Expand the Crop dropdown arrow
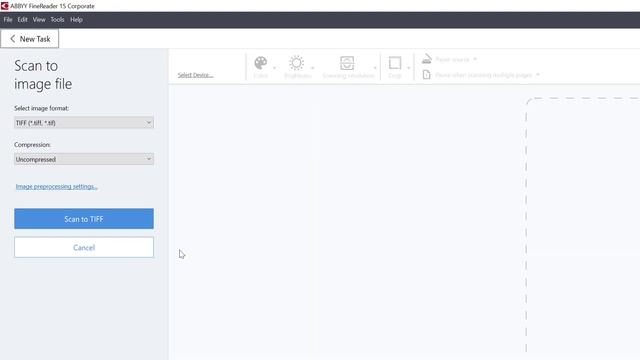 (408, 68)
